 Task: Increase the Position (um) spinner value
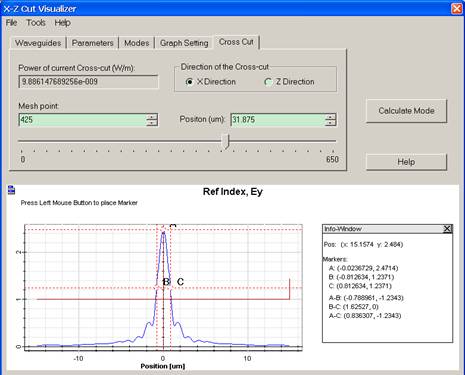pos(331,117)
